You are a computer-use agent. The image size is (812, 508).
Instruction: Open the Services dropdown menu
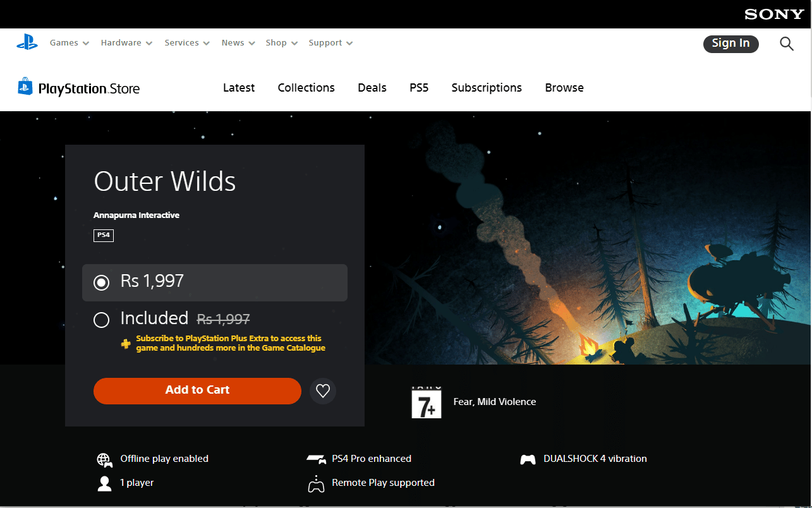[187, 43]
